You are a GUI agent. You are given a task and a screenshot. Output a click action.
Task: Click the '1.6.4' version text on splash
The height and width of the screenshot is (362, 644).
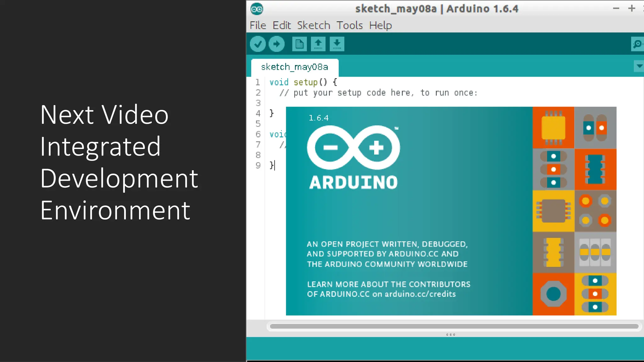tap(319, 118)
